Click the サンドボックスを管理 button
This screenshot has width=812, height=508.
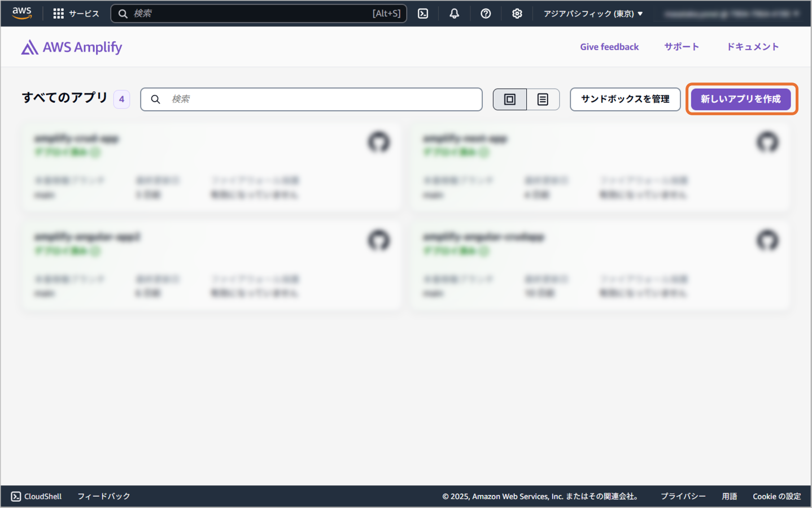pyautogui.click(x=625, y=99)
